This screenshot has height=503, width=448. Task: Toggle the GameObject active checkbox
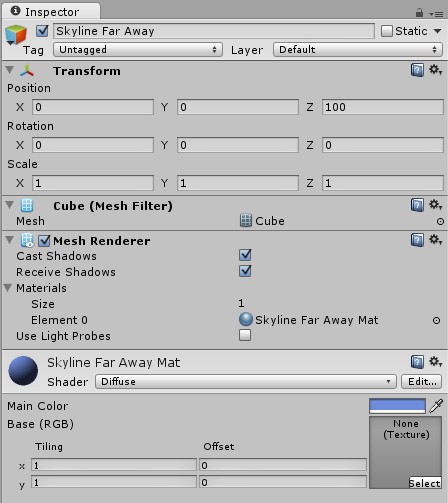point(42,31)
